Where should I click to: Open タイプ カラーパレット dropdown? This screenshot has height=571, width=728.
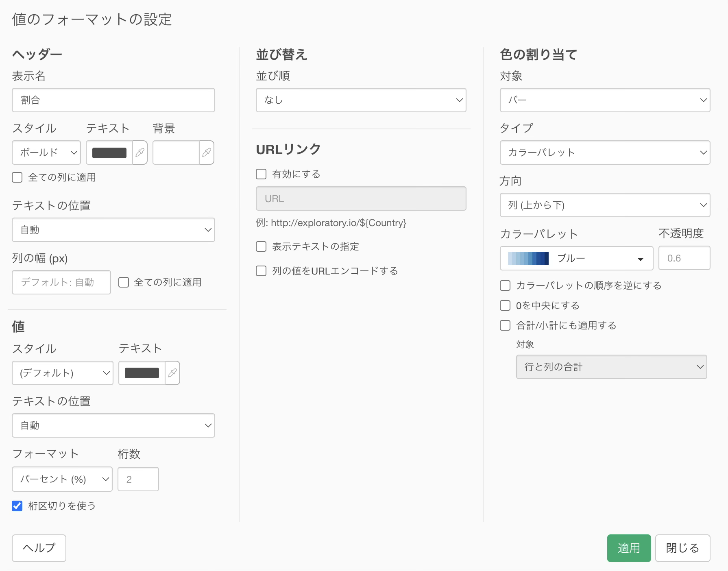click(605, 153)
